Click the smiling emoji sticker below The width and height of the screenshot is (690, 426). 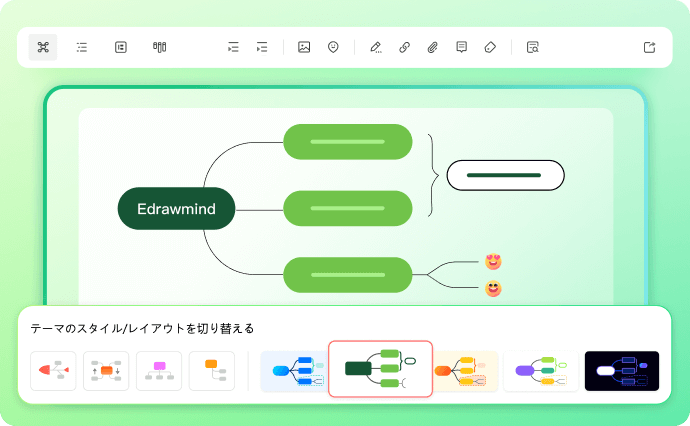[493, 289]
